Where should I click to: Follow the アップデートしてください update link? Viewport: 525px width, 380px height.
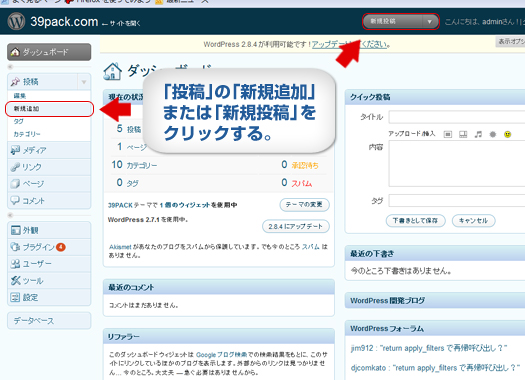[x=349, y=44]
